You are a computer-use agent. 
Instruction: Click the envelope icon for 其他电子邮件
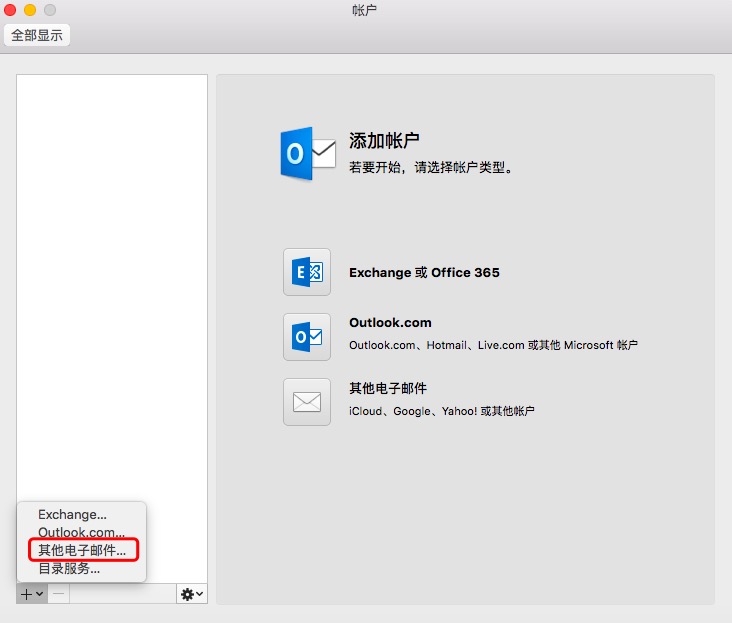click(x=307, y=402)
